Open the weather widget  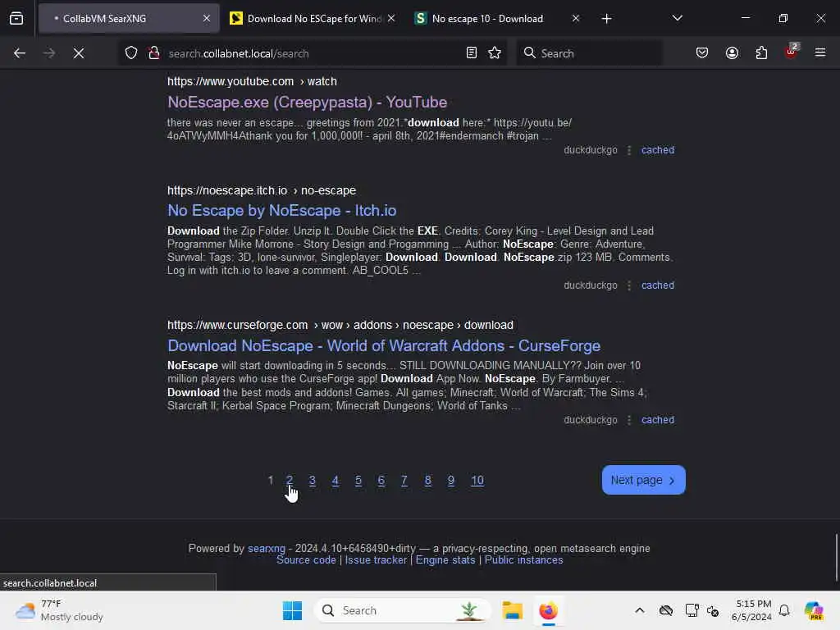(59, 610)
